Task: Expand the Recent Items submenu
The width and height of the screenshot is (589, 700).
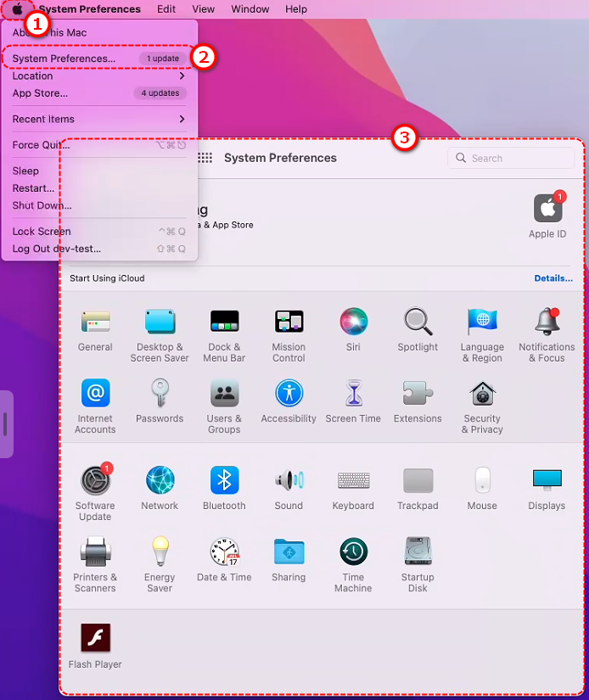Action: pos(99,119)
